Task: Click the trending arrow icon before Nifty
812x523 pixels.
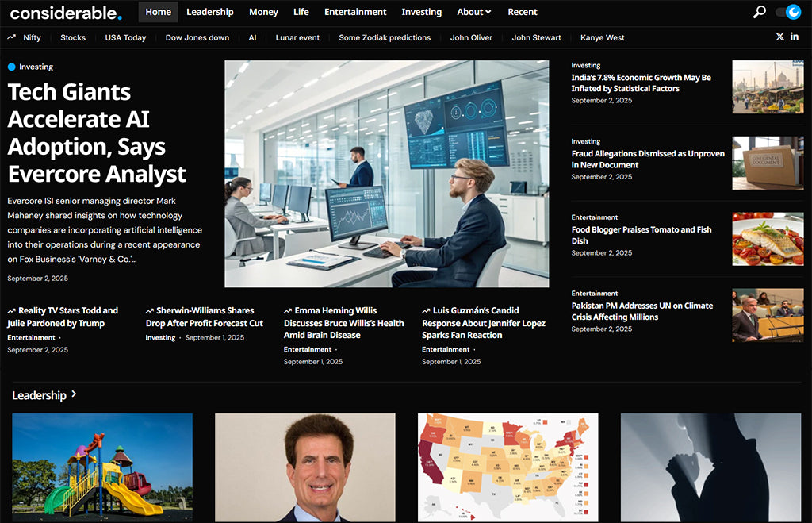Action: click(11, 37)
